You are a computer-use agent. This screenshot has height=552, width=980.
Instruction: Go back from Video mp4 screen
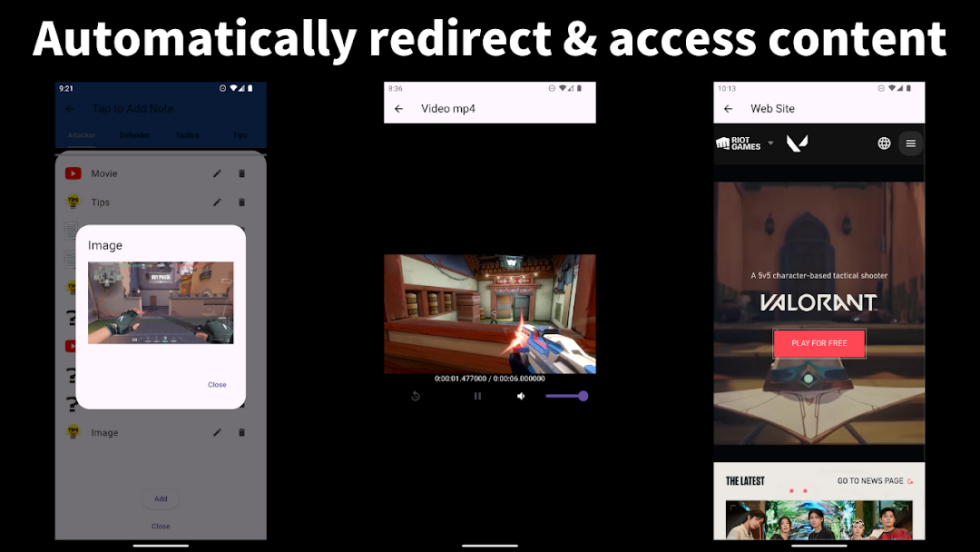click(398, 109)
